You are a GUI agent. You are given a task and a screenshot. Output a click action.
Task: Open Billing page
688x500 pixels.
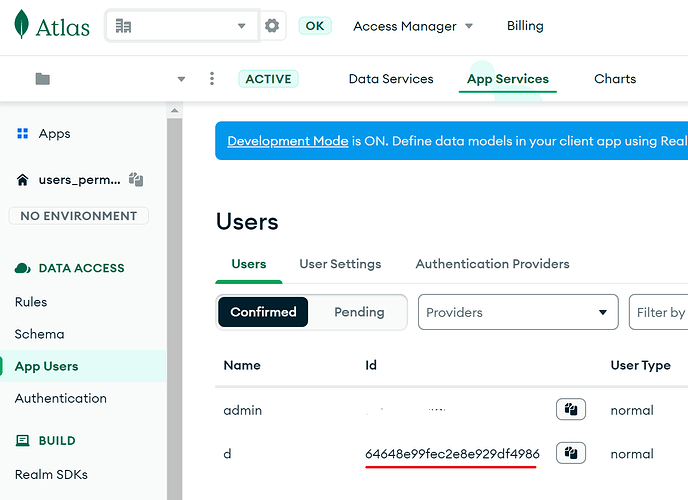point(525,26)
